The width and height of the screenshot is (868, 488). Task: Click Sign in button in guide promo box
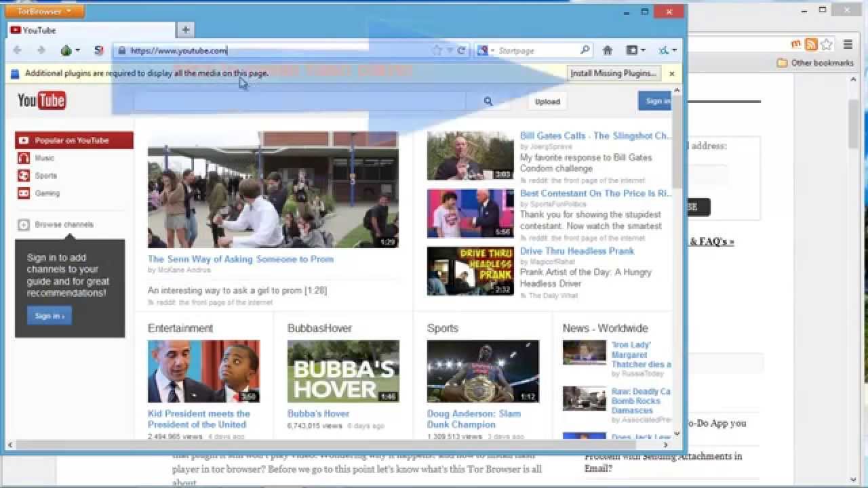(x=50, y=316)
